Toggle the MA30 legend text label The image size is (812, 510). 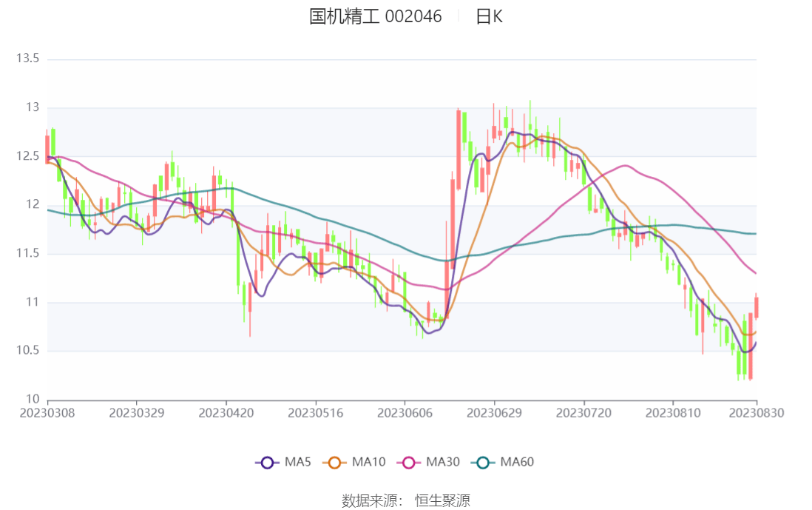coord(442,463)
